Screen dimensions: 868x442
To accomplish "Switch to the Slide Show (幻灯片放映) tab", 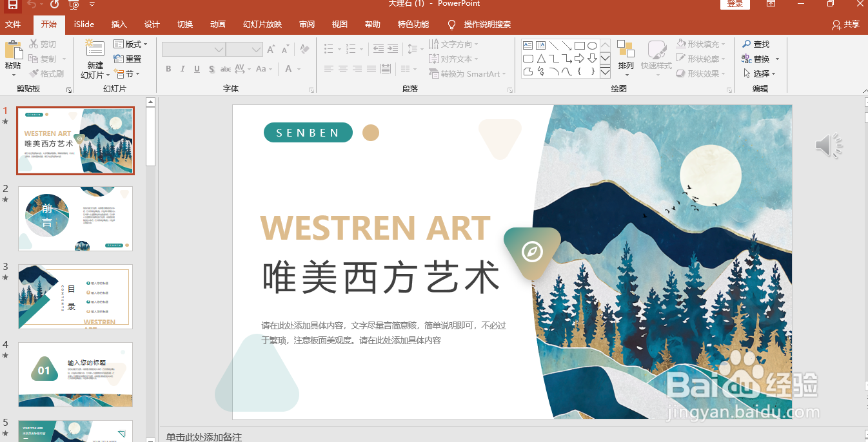I will 262,24.
